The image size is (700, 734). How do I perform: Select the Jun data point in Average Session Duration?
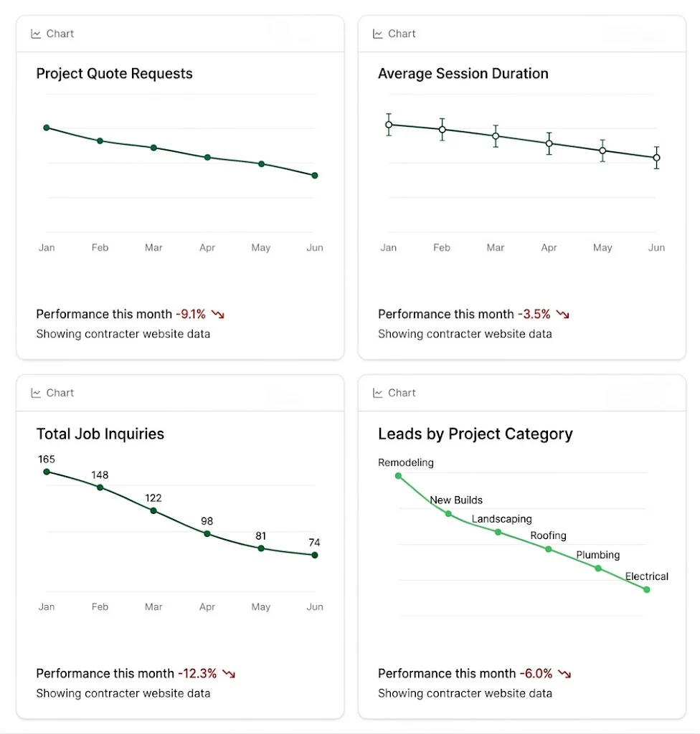656,158
